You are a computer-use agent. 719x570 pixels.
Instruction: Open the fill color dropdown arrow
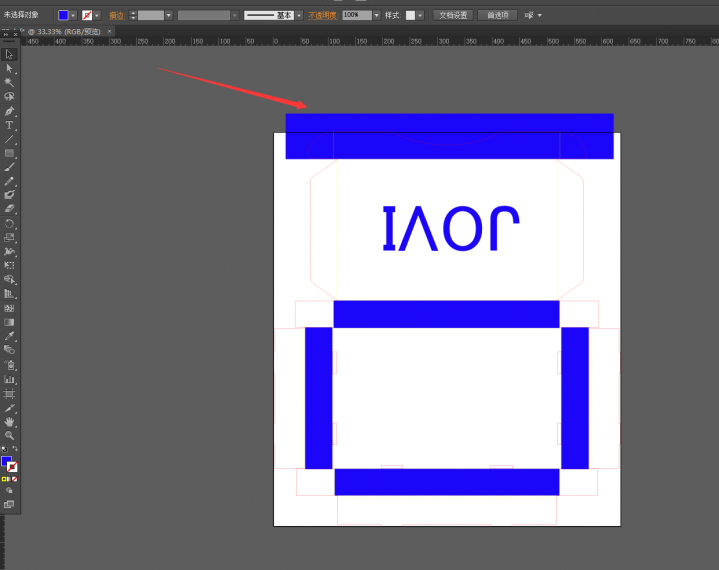point(74,15)
